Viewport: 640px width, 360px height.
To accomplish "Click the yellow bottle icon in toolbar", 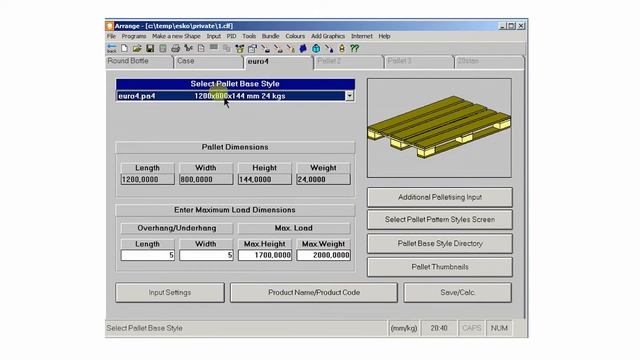I will pos(342,49).
